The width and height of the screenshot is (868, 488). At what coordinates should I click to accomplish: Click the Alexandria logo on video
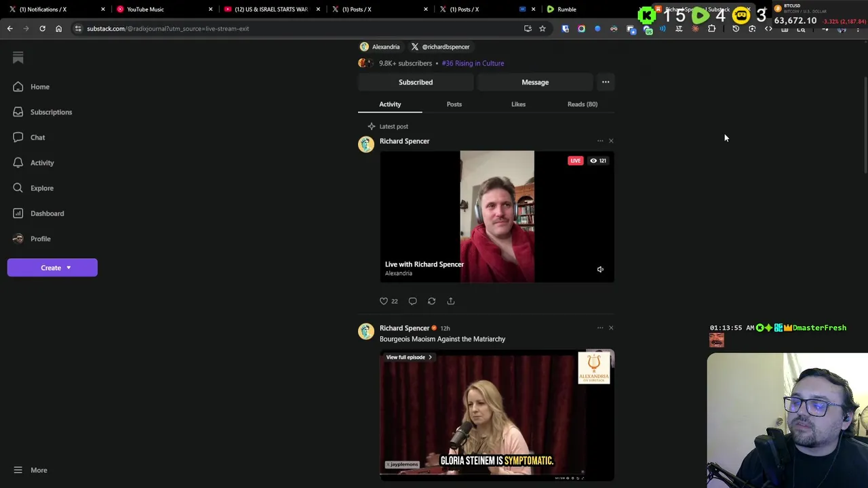594,369
